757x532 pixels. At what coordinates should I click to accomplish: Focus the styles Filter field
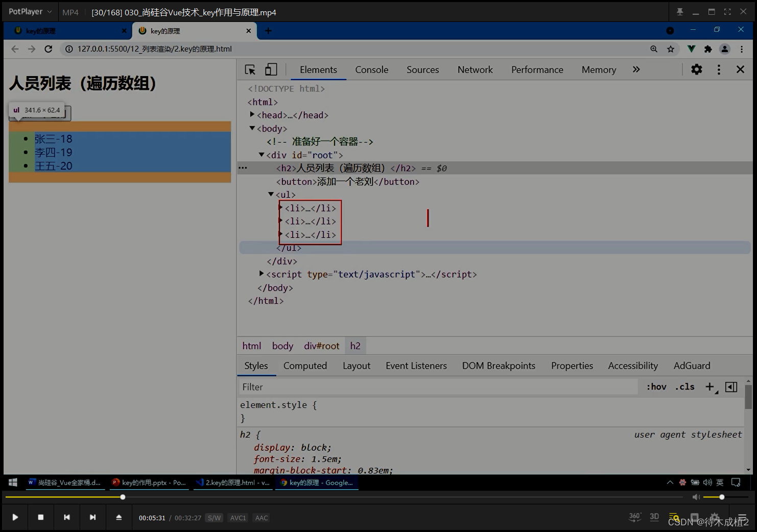pyautogui.click(x=438, y=387)
